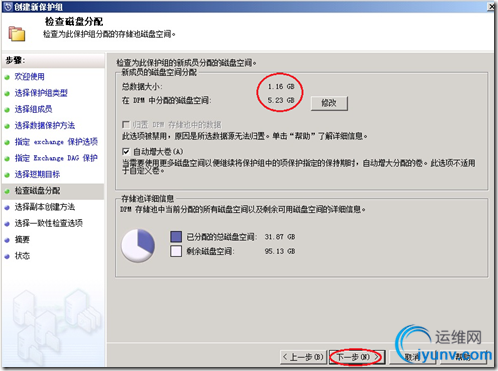The image size is (498, 371).
Task: Select 指定 exchange 保护选项 step
Action: click(56, 142)
